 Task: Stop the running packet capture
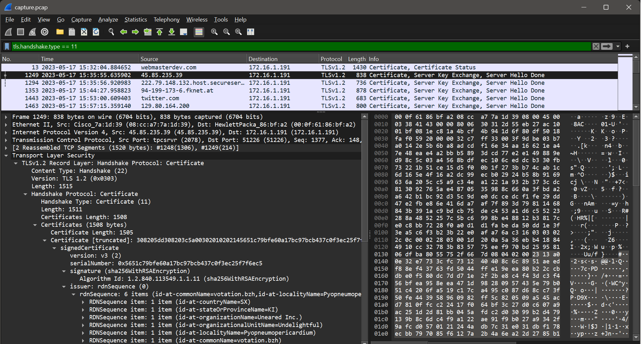coord(21,32)
